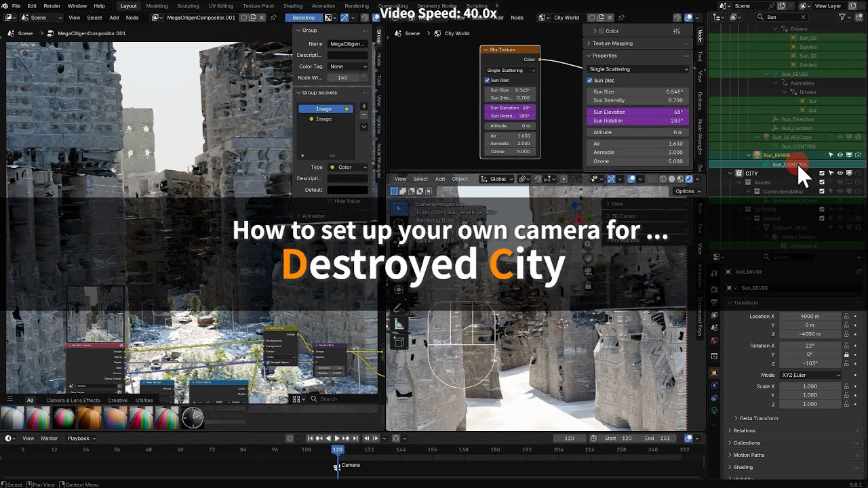Open the World properties tab icon
Image resolution: width=868 pixels, height=488 pixels.
[x=714, y=340]
